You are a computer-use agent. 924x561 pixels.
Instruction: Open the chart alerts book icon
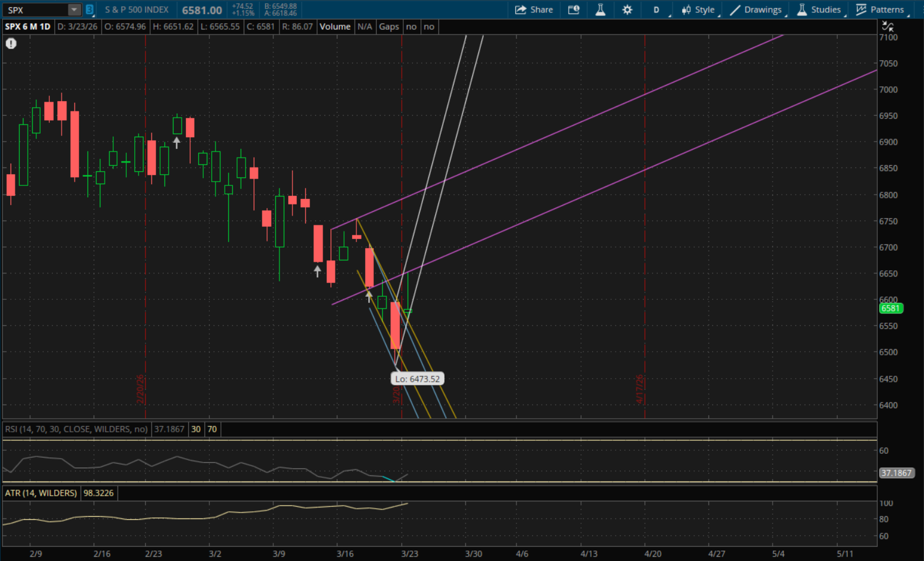574,10
